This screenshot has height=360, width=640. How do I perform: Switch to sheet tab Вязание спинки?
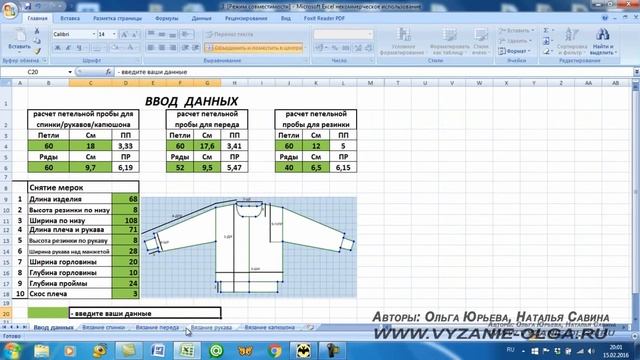[103, 327]
